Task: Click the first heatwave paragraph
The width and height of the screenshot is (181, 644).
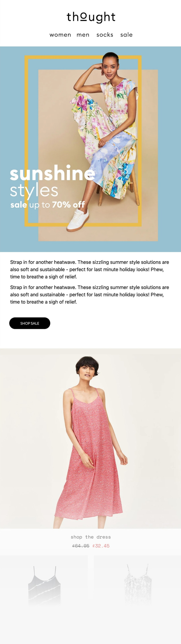Action: [x=90, y=269]
